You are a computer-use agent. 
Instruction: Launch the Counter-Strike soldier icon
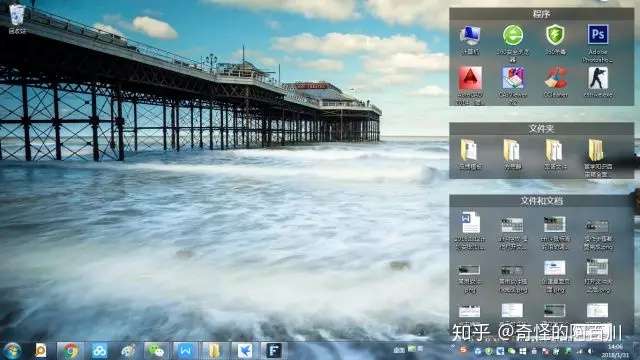598,78
